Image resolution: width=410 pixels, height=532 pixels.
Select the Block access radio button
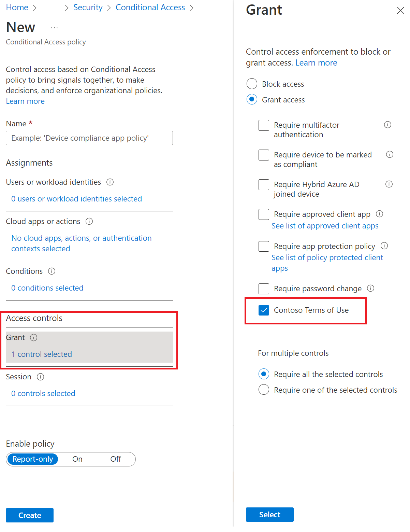pyautogui.click(x=251, y=84)
